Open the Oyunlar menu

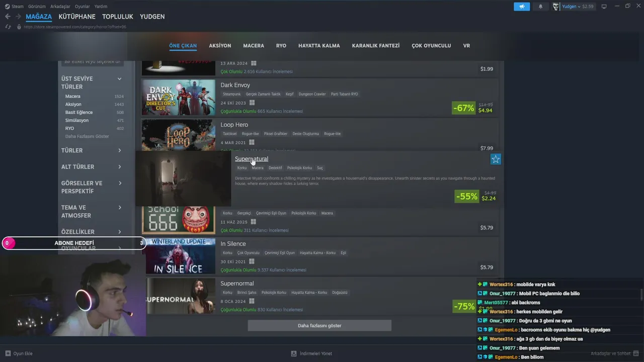pyautogui.click(x=83, y=7)
